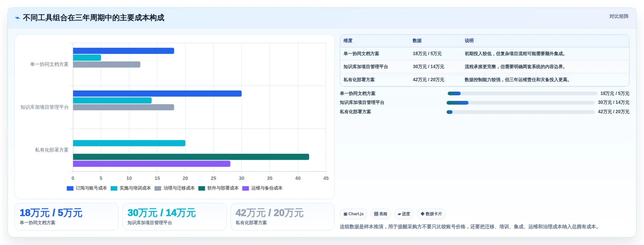644x245 pixels.
Task: Toggle the 软件与部署成本 legend item
Action: (218, 188)
